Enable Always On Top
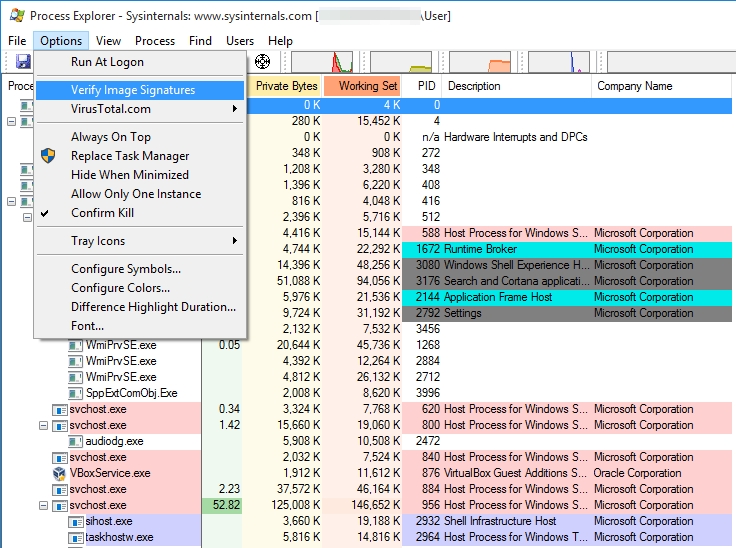Image resolution: width=736 pixels, height=548 pixels. 111,137
